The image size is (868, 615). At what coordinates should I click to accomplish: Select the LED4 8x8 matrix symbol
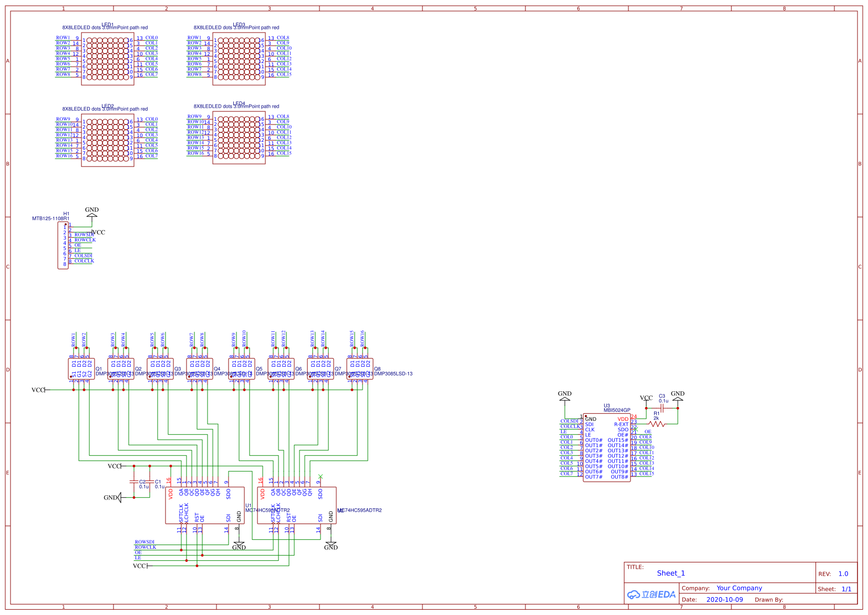[x=239, y=138]
